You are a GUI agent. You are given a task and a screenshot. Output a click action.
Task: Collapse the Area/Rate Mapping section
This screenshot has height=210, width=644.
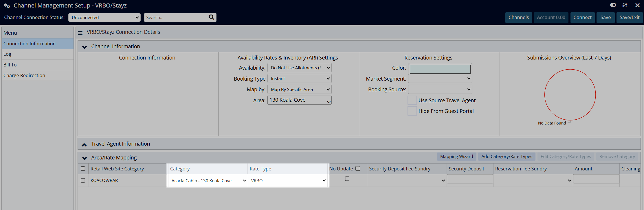(x=85, y=158)
